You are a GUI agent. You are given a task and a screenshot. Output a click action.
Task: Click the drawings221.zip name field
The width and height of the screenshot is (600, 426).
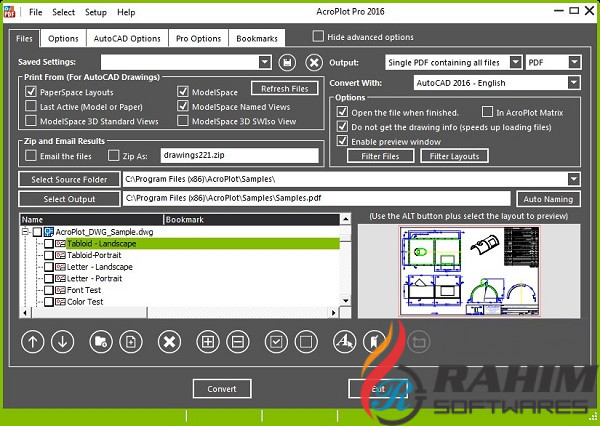point(240,155)
